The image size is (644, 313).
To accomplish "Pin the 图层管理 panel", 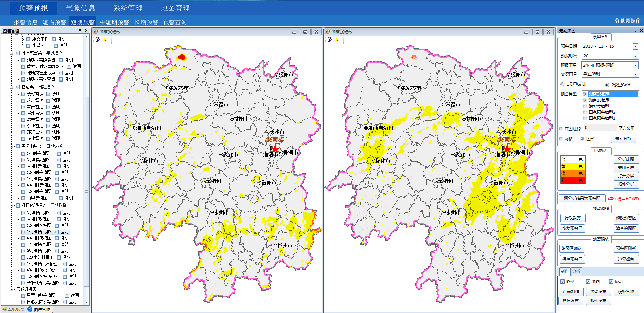I will point(80,30).
